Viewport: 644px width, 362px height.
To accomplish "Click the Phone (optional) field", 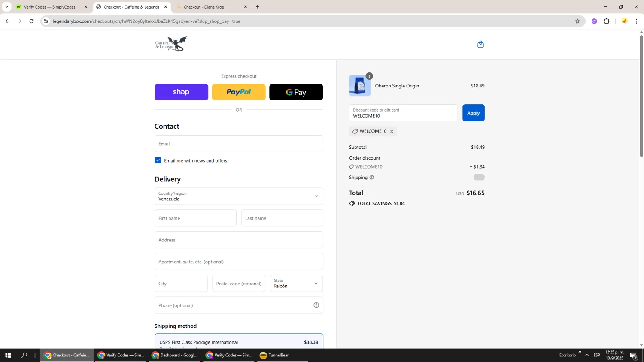I will point(239,305).
